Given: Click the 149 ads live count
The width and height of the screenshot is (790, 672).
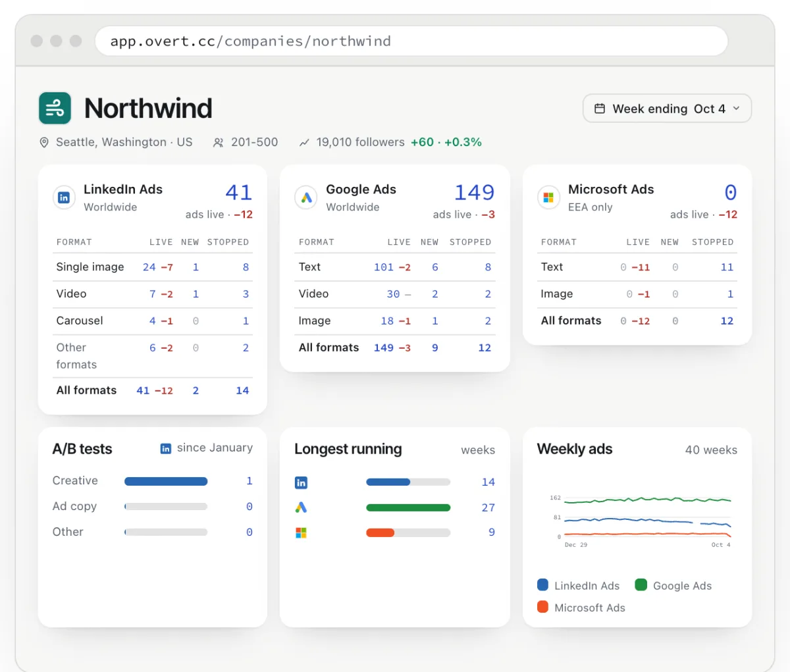Looking at the screenshot, I should (474, 192).
